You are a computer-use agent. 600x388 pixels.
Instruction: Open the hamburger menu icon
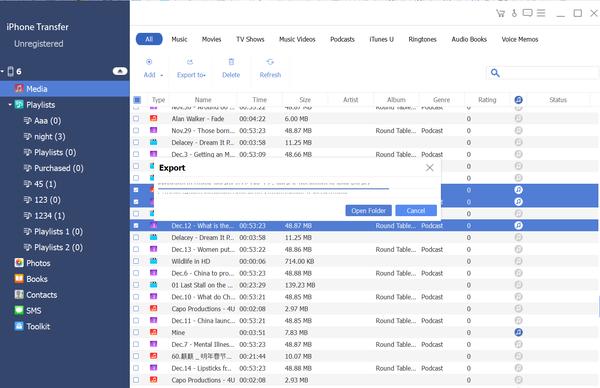click(541, 13)
